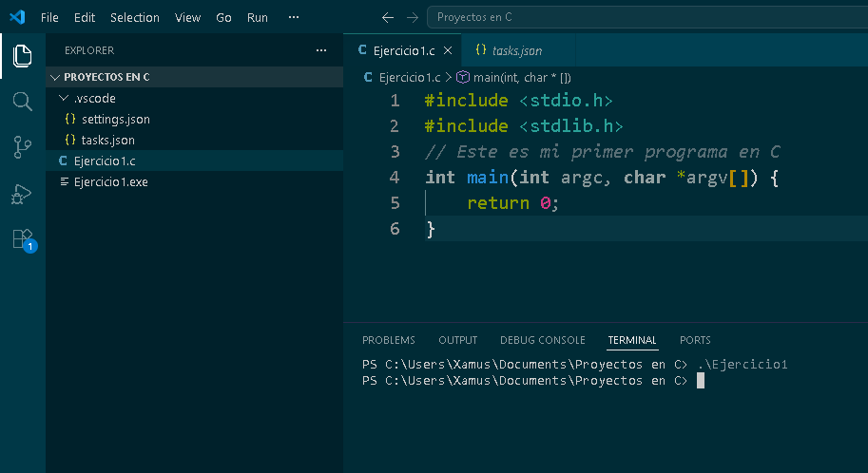
Task: Open the Run menu
Action: coord(258,18)
